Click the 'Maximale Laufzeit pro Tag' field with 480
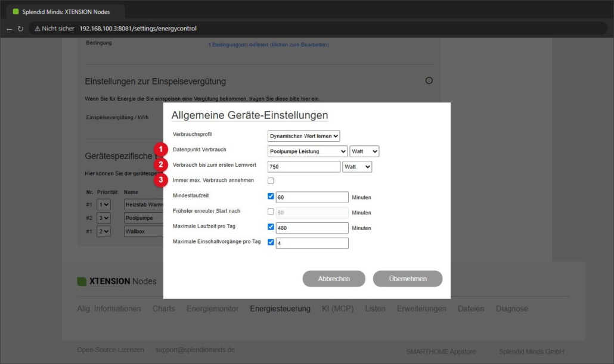 (312, 228)
